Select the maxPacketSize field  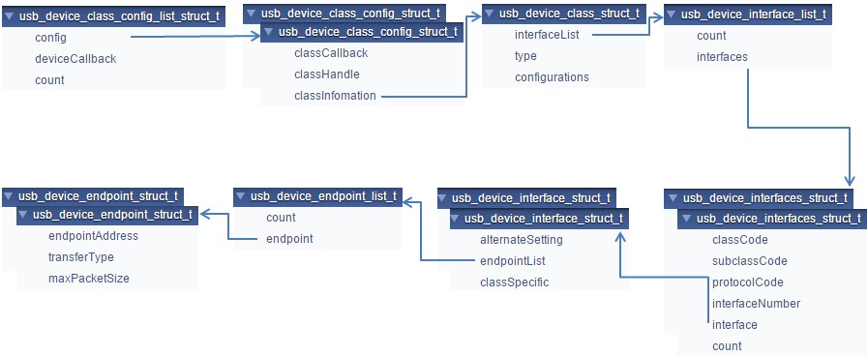point(89,279)
